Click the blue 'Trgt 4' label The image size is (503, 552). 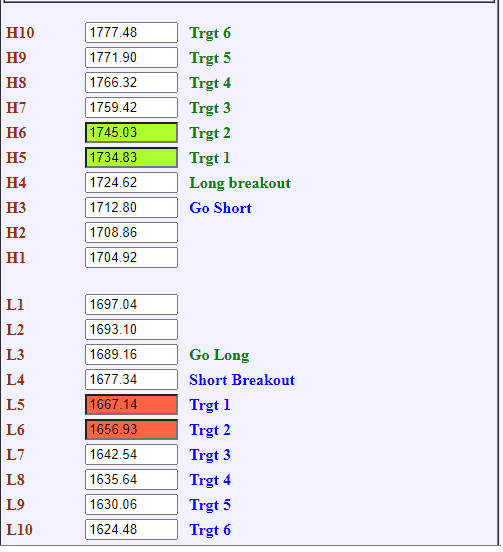pyautogui.click(x=210, y=480)
